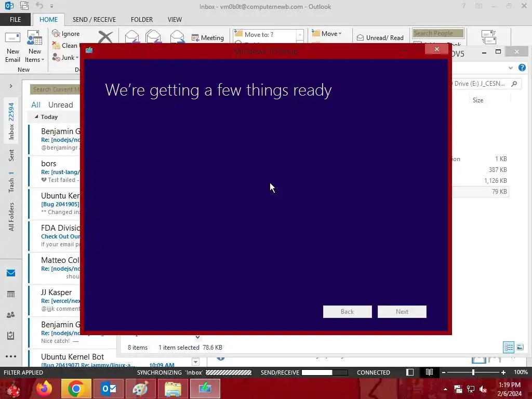The width and height of the screenshot is (532, 399).
Task: Click the Windows 10 Setup title bar icon
Action: (89, 50)
